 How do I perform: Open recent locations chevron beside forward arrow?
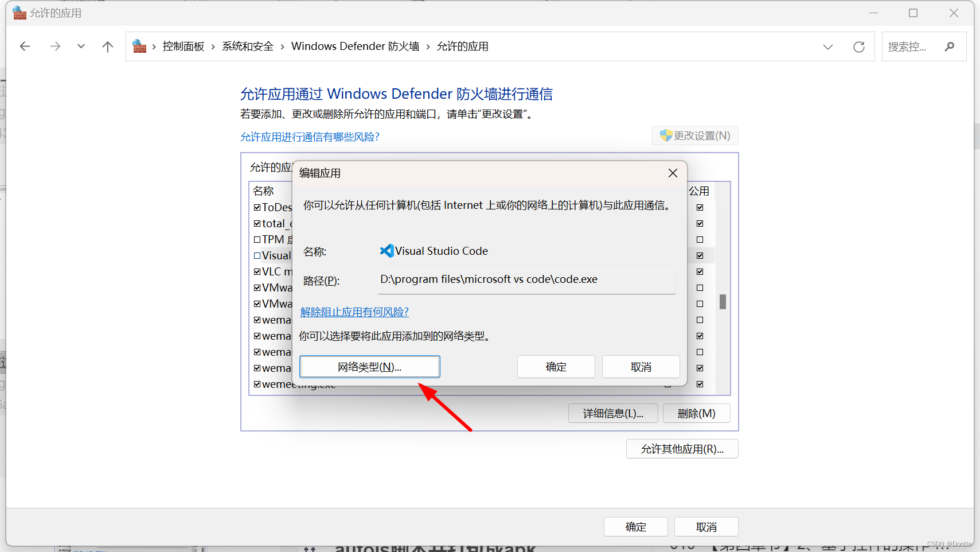tap(81, 46)
